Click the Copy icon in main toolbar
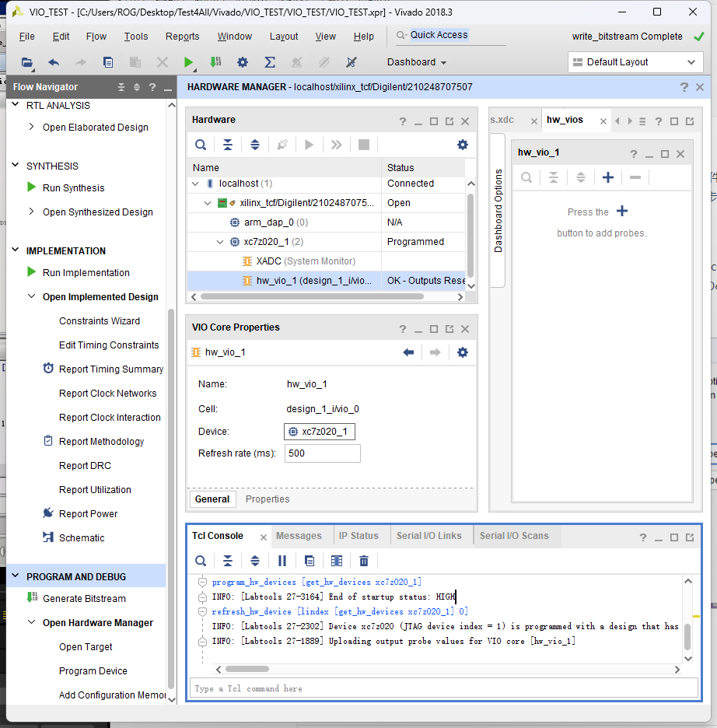This screenshot has width=717, height=728. 108,62
